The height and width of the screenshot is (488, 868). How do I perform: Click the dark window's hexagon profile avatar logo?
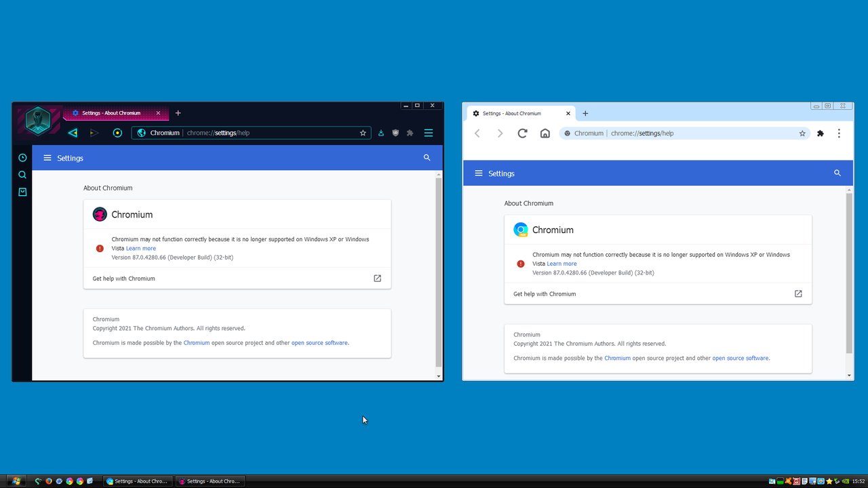(38, 121)
